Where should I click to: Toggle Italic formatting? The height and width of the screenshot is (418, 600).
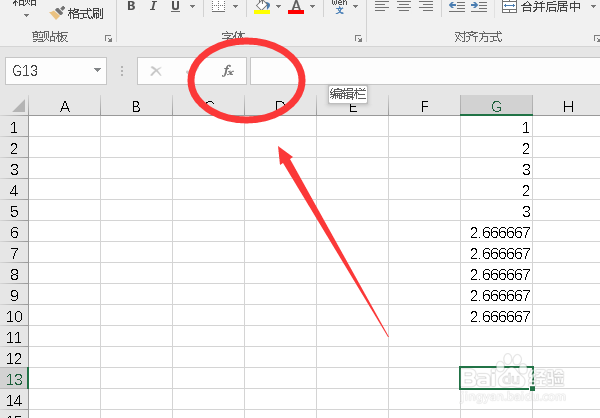point(153,6)
